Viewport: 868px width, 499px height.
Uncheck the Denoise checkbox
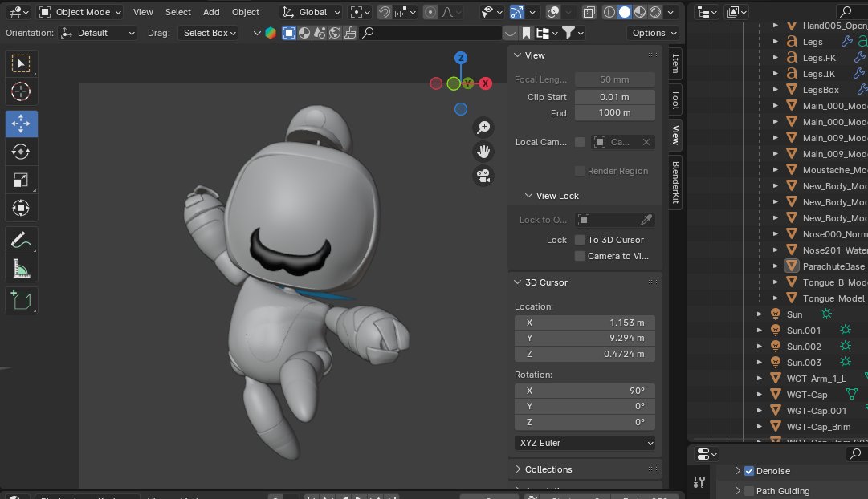click(749, 471)
